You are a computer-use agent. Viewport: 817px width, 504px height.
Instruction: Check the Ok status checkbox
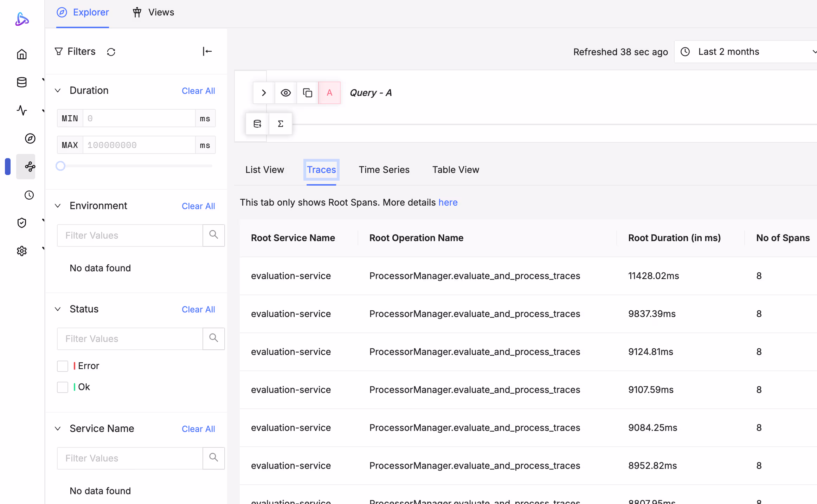pyautogui.click(x=63, y=387)
